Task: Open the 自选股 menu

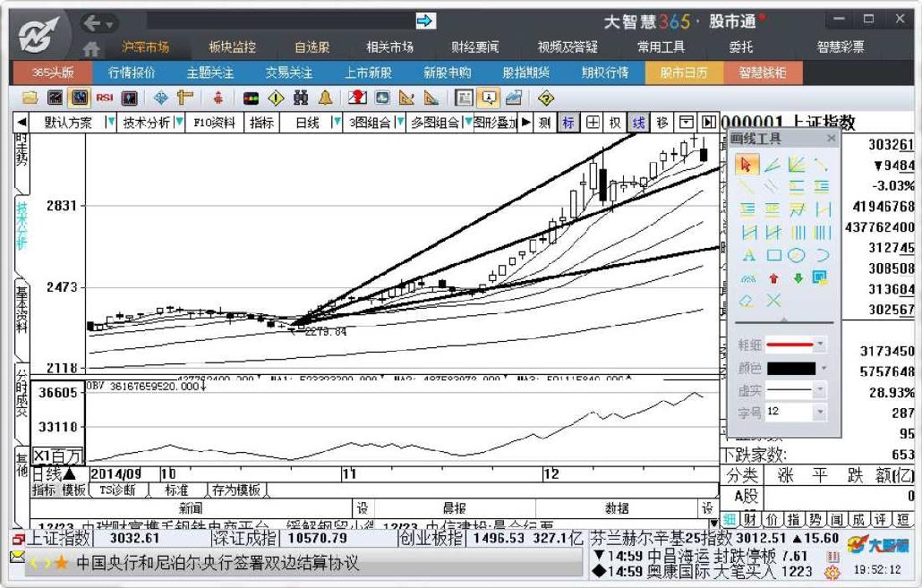Action: click(x=312, y=47)
